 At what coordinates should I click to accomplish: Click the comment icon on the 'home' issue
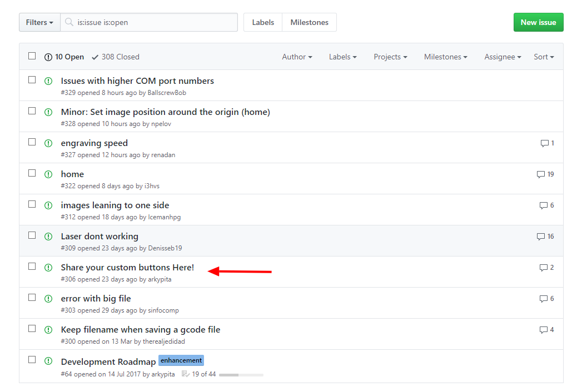(540, 174)
